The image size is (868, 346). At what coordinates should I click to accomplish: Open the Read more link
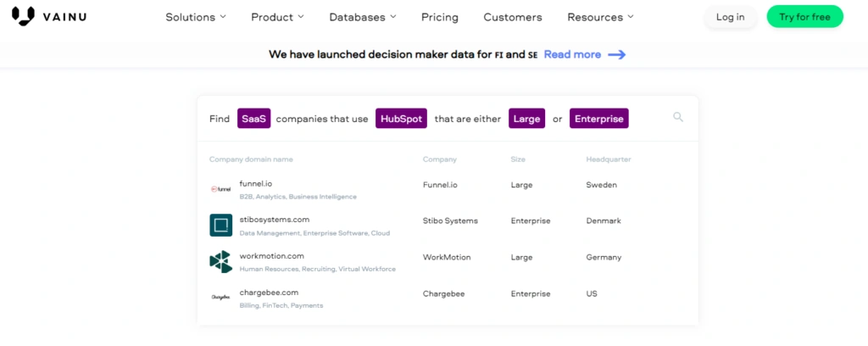pos(572,54)
